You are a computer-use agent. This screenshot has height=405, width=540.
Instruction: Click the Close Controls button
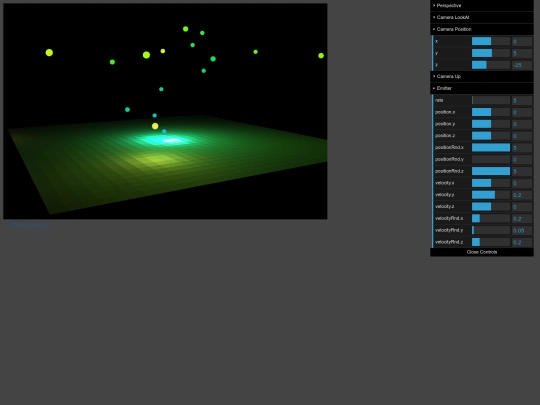pyautogui.click(x=482, y=252)
